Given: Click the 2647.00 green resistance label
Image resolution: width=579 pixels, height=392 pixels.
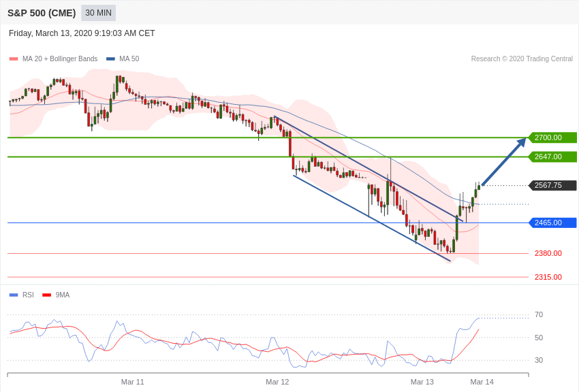Looking at the screenshot, I should coord(553,157).
